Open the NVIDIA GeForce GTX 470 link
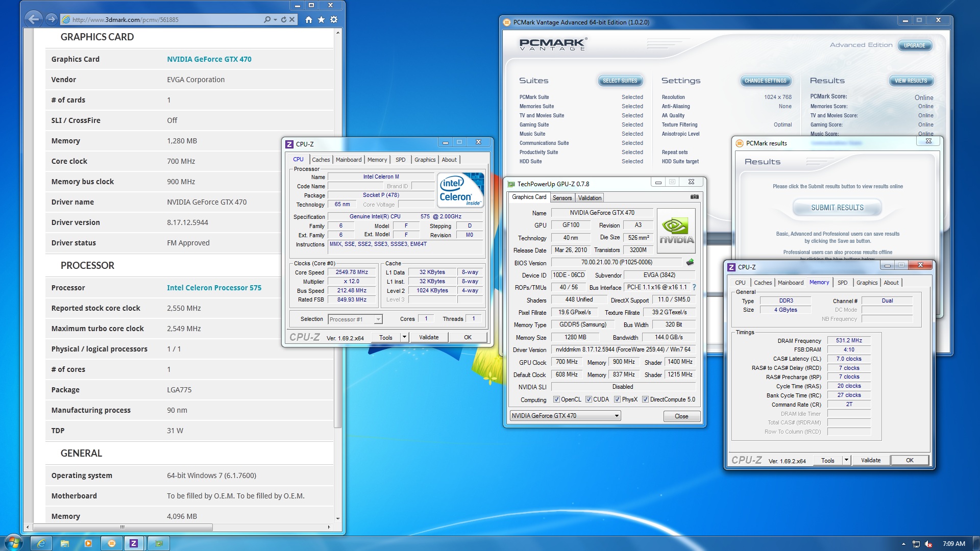980x551 pixels. 209,59
